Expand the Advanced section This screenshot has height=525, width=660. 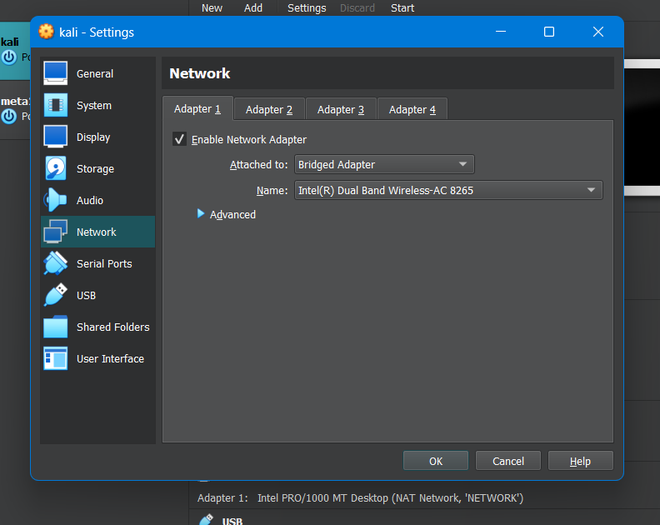[x=226, y=214]
